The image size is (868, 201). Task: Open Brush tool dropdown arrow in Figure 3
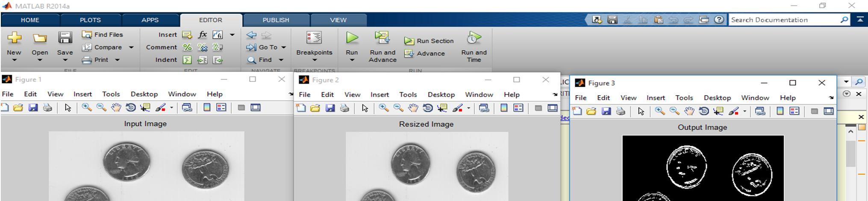(744, 112)
